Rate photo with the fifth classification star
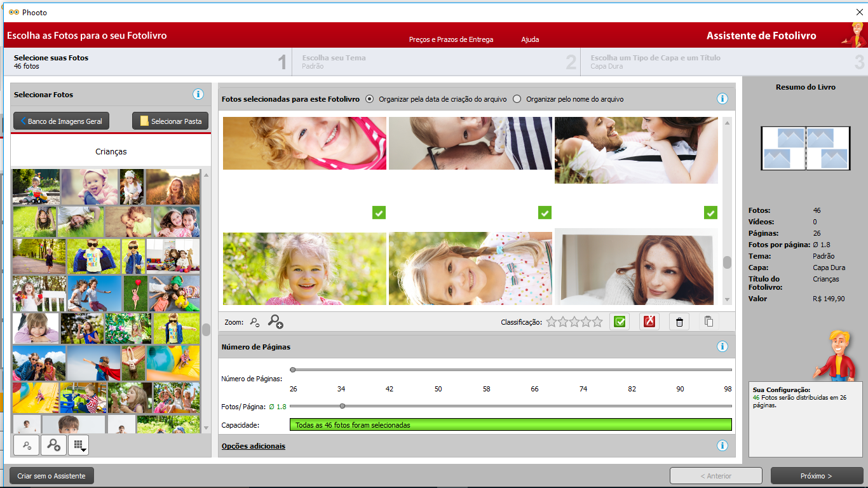The height and width of the screenshot is (488, 868). click(597, 322)
